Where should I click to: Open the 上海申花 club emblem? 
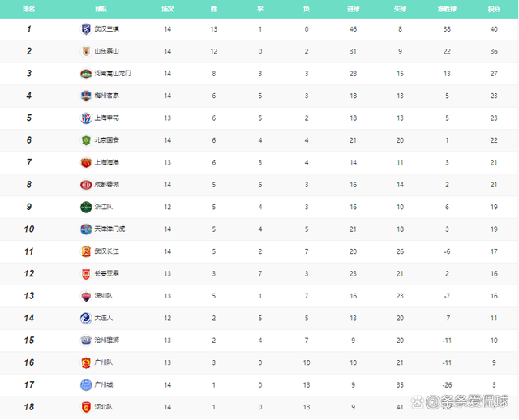(86, 118)
